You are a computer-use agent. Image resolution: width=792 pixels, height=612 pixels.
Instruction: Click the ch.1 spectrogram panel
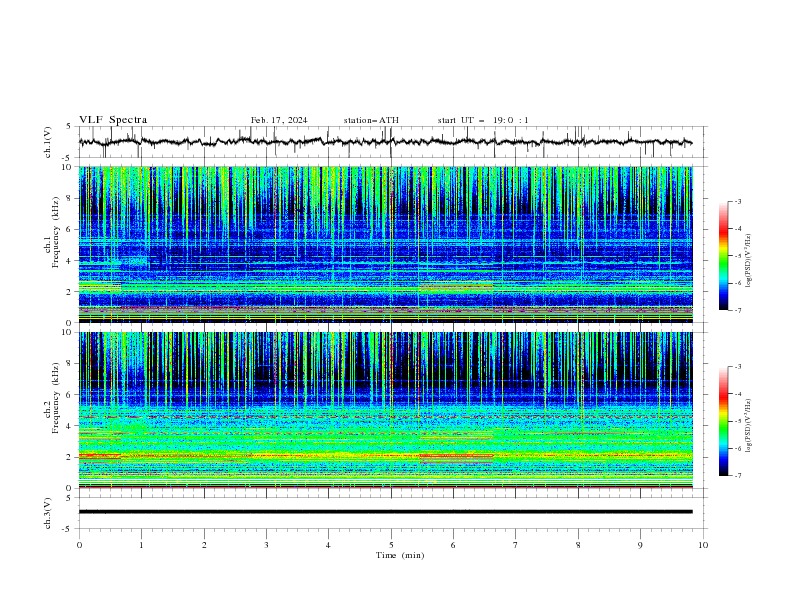(x=385, y=244)
